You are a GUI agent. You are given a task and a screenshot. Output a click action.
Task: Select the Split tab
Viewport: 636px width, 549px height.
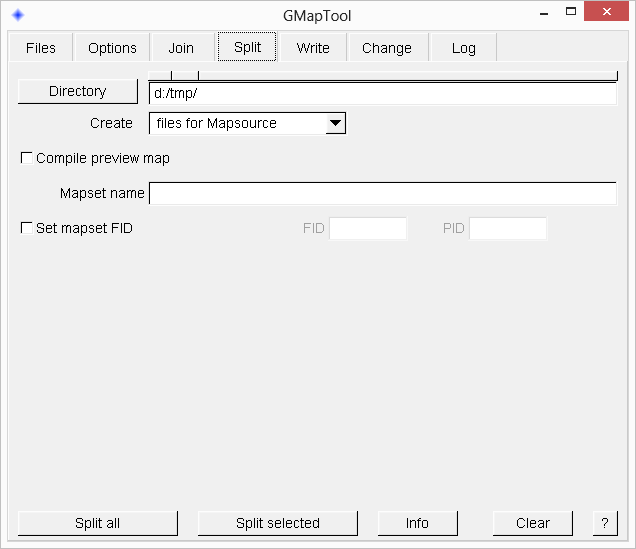tap(247, 47)
